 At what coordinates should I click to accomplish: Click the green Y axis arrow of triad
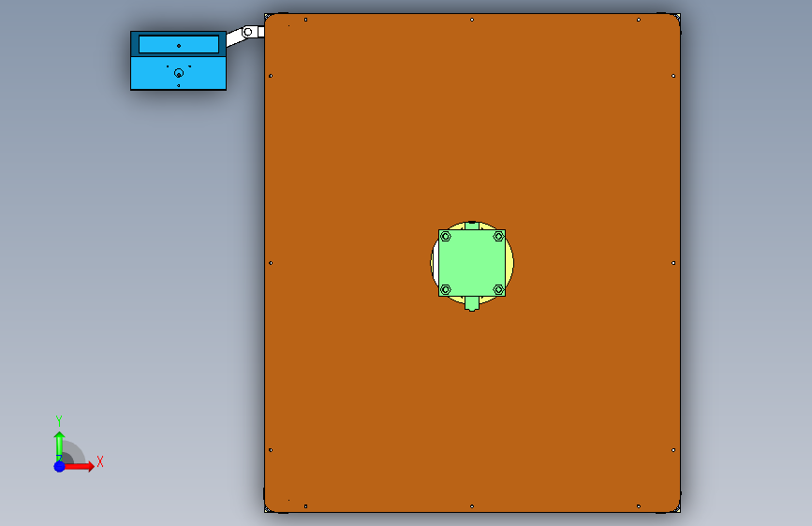[59, 446]
